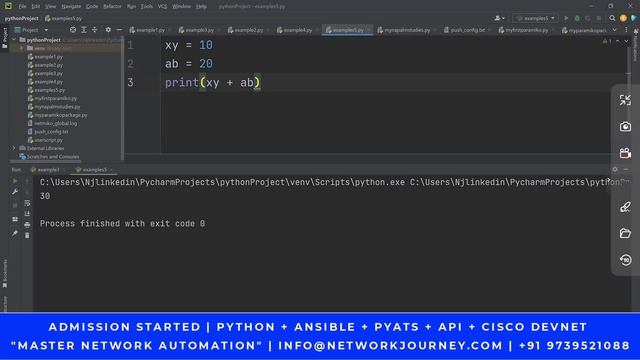
Task: Click line number 2 in editor gutter
Action: click(x=130, y=64)
